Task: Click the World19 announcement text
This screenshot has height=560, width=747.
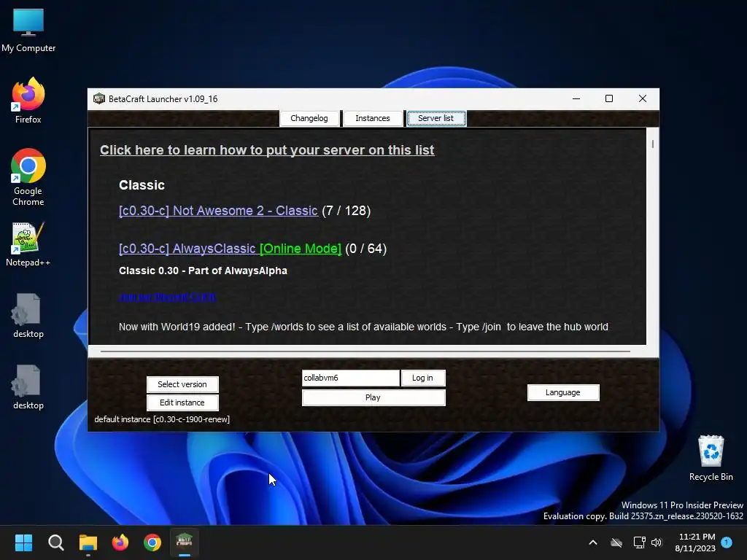Action: click(x=363, y=327)
